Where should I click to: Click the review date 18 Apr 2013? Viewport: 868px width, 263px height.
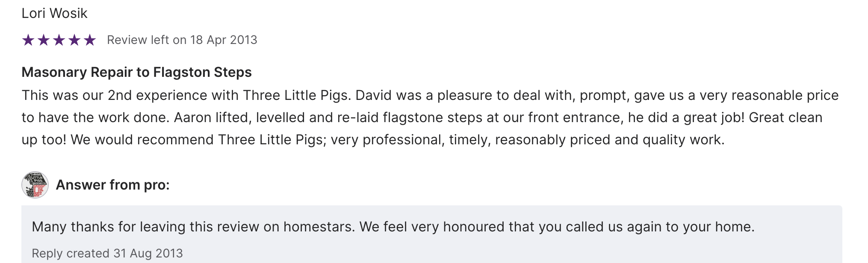224,40
